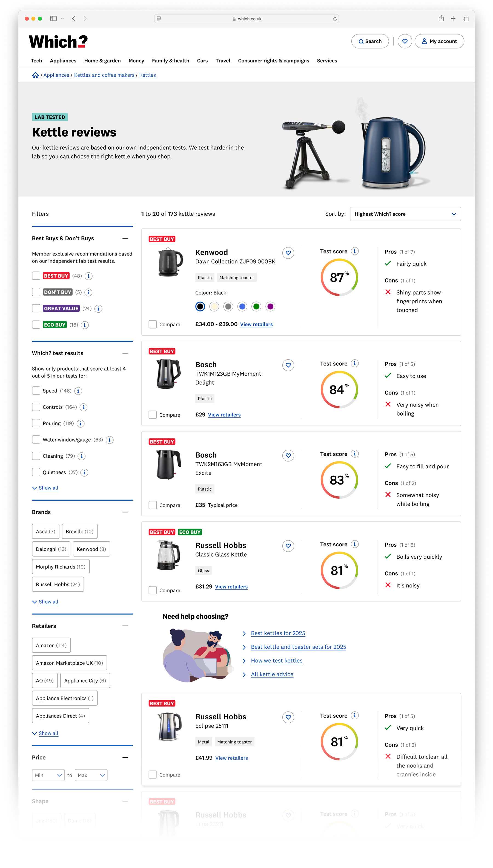Open the Safari share icon
Image resolution: width=493 pixels, height=868 pixels.
[x=441, y=19]
